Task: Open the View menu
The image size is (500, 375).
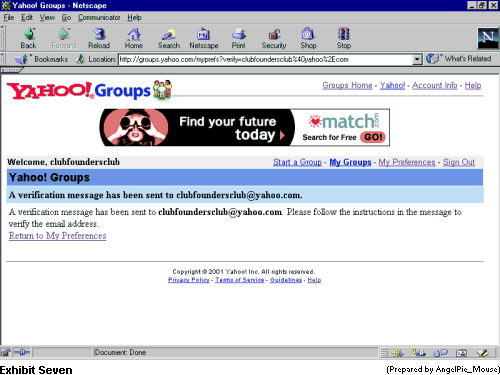Action: [47, 17]
